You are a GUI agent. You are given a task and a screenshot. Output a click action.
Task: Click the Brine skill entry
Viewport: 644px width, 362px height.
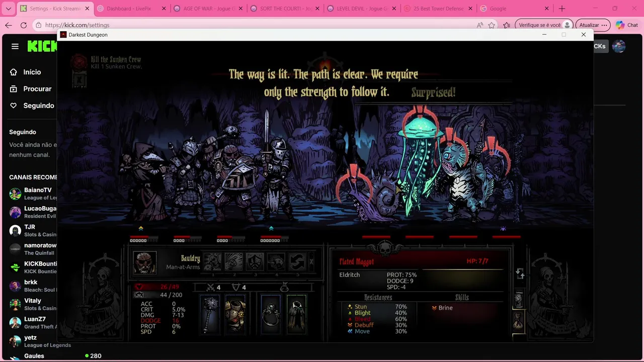coord(442,308)
